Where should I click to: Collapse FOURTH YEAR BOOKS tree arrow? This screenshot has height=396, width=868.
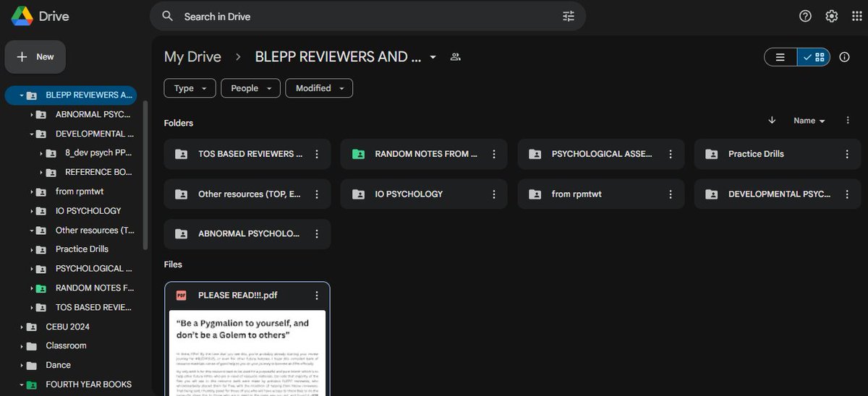(22, 384)
